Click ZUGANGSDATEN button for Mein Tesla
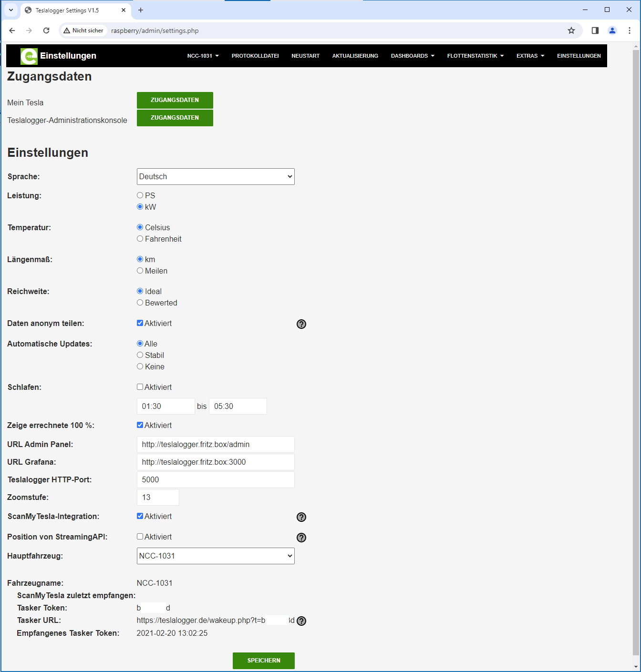The height and width of the screenshot is (672, 641). click(175, 100)
